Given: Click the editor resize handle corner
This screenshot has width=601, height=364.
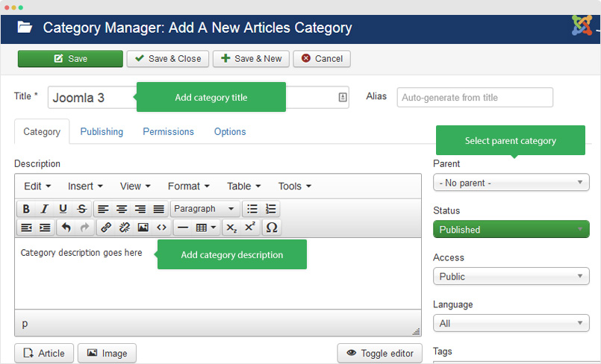Looking at the screenshot, I should [417, 331].
